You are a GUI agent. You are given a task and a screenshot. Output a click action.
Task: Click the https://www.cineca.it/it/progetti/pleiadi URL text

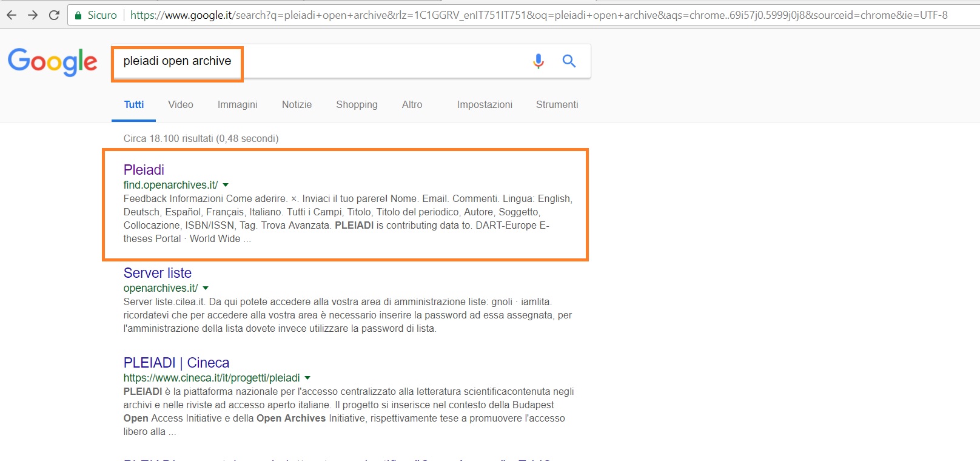pyautogui.click(x=212, y=378)
